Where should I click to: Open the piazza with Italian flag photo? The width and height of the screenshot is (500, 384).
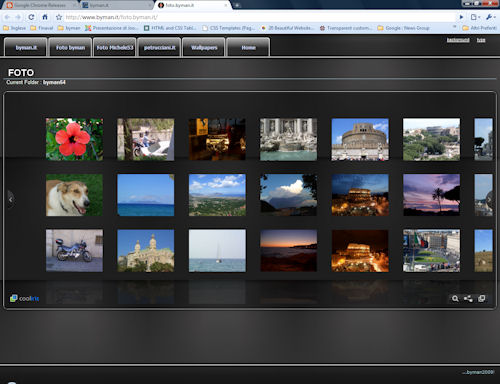tap(431, 250)
